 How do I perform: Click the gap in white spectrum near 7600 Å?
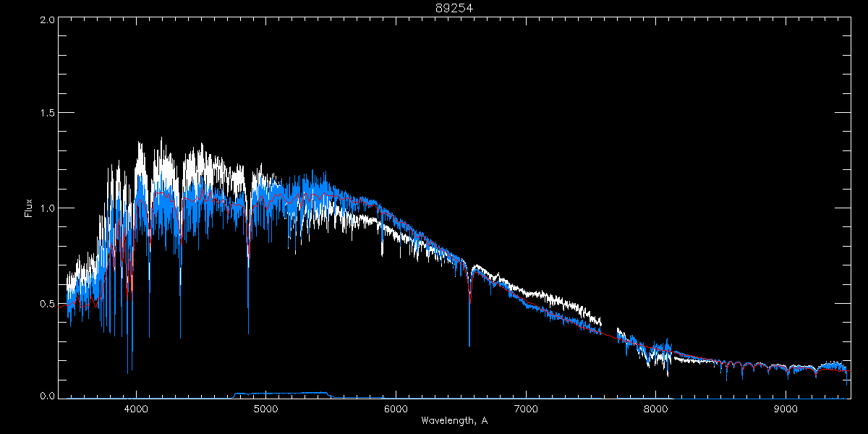coord(608,329)
